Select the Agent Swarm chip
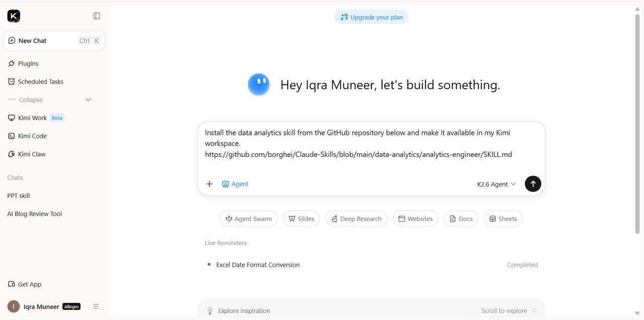Screen dimensions: 644x320 click(x=249, y=219)
